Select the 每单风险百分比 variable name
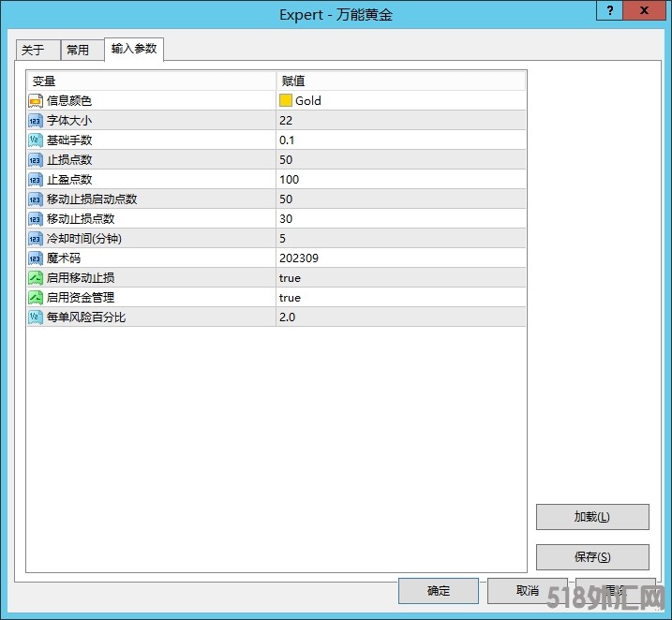 coord(86,317)
